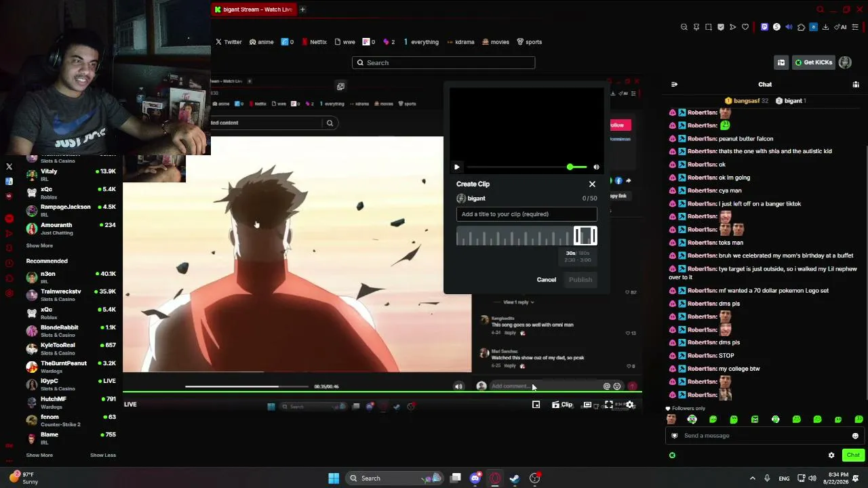Open the X icon in the browser sidebar
Viewport: 868px width, 488px height.
[9, 166]
